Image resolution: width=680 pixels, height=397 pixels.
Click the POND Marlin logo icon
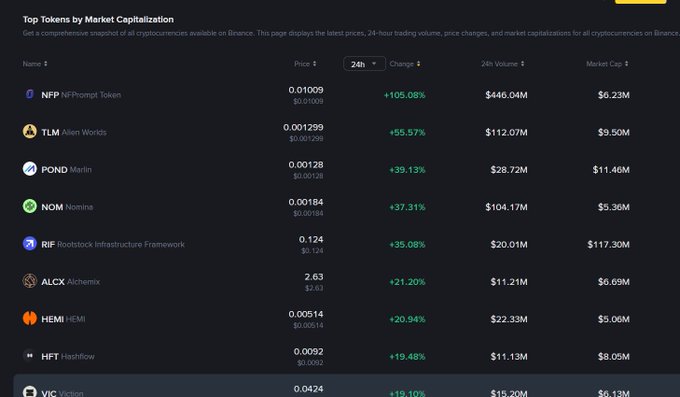[29, 168]
